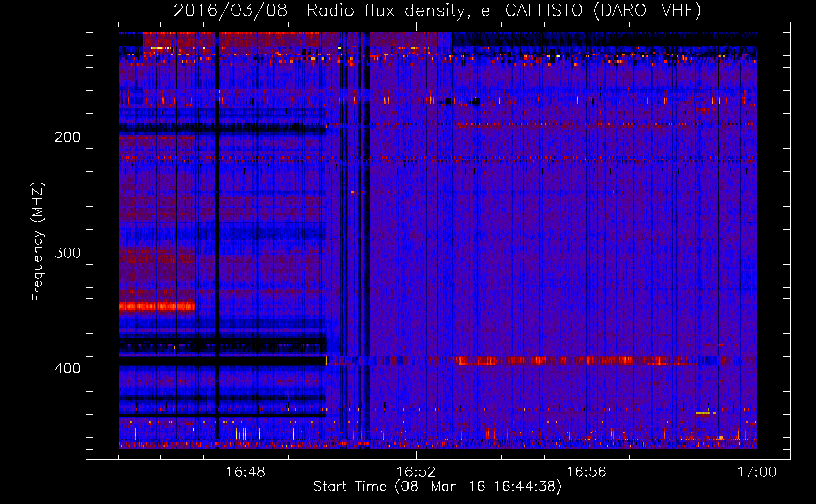Click the 16:52 time tick label
The width and height of the screenshot is (816, 504).
point(416,472)
